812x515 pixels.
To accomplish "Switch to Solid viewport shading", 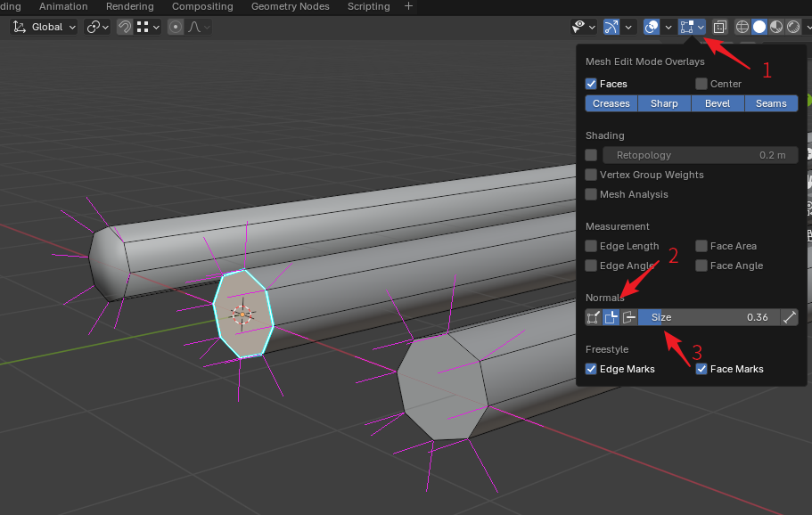I will [759, 27].
